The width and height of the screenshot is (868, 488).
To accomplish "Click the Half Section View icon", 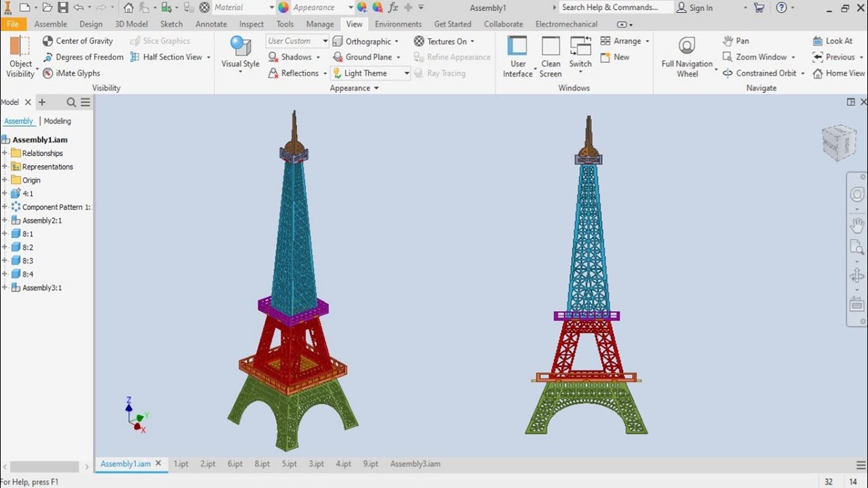I will tap(135, 57).
